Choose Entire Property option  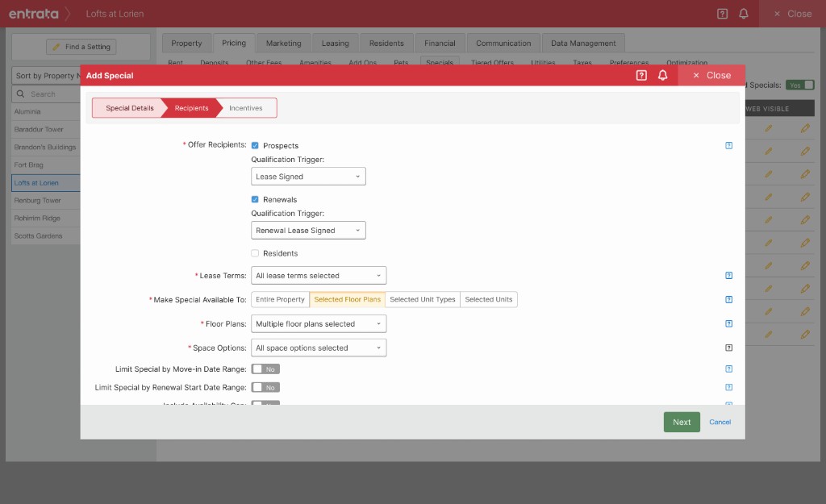(x=280, y=299)
